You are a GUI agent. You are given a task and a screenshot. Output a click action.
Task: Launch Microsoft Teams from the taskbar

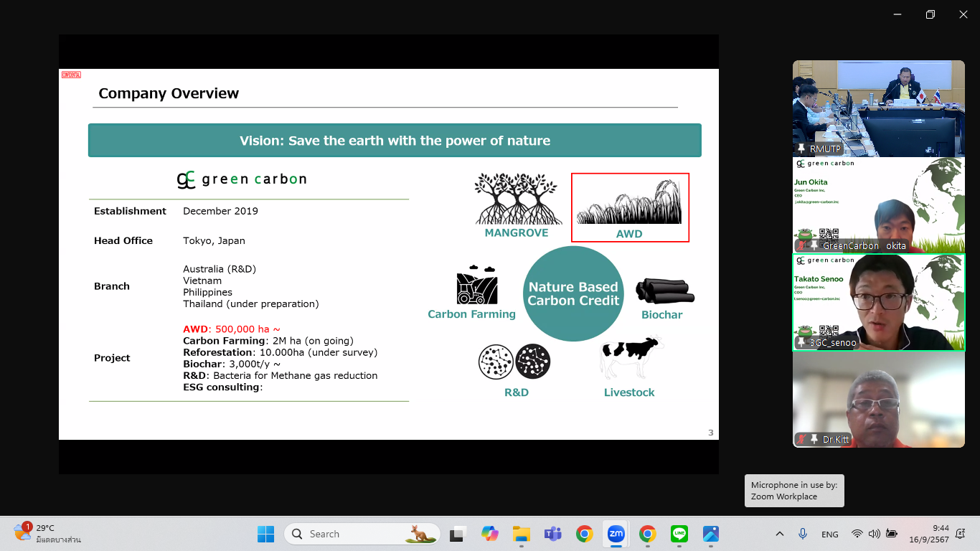552,534
